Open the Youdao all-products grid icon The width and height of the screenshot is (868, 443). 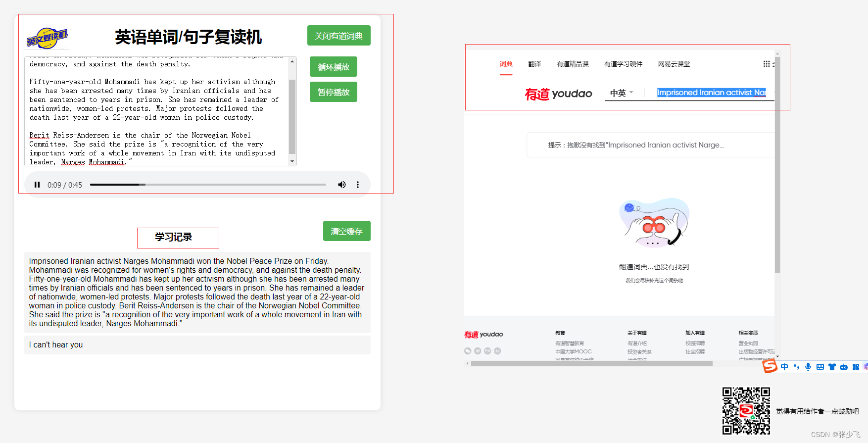click(x=767, y=64)
